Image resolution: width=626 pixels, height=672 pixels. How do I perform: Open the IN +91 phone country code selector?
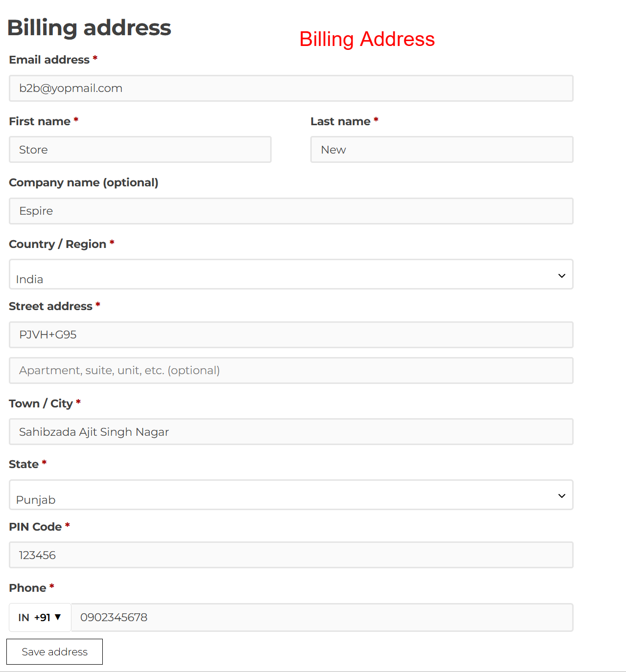point(40,617)
